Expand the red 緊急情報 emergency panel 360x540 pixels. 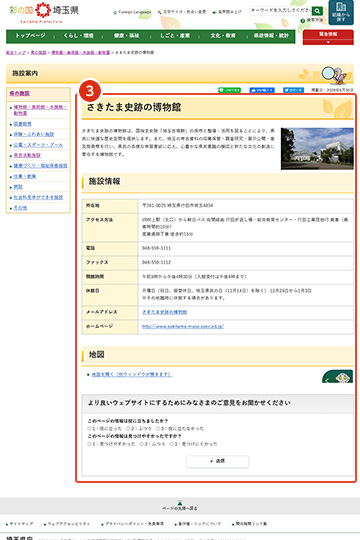click(328, 37)
